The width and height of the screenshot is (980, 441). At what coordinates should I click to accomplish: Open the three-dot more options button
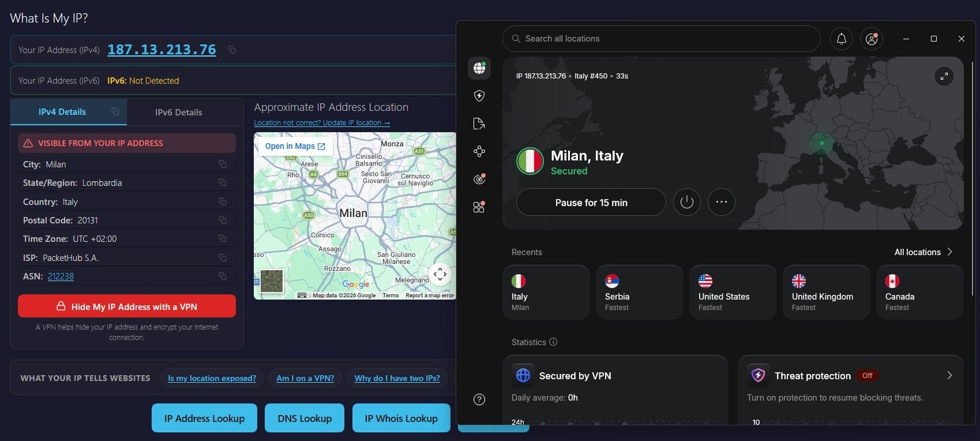722,202
